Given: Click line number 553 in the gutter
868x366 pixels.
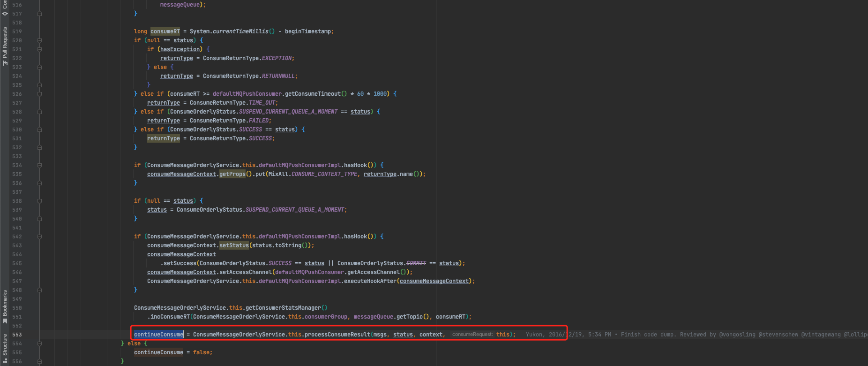Looking at the screenshot, I should click(x=17, y=335).
